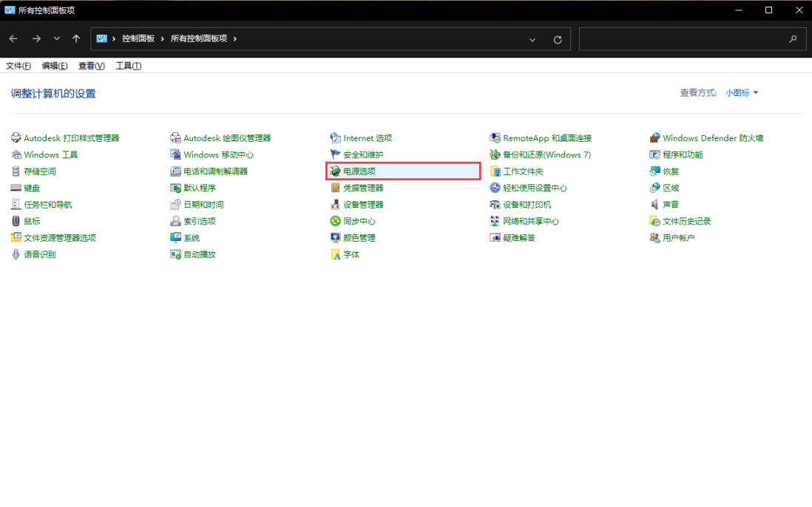Viewport: 812px width, 507px height.
Task: Click the Windows Defender 防火墙 icon
Action: [655, 138]
